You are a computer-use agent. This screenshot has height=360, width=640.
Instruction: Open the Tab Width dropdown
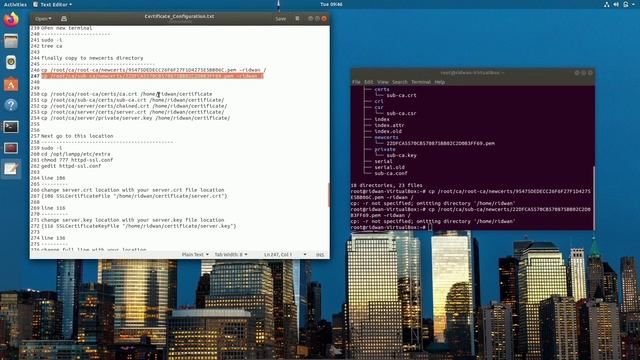click(x=231, y=254)
